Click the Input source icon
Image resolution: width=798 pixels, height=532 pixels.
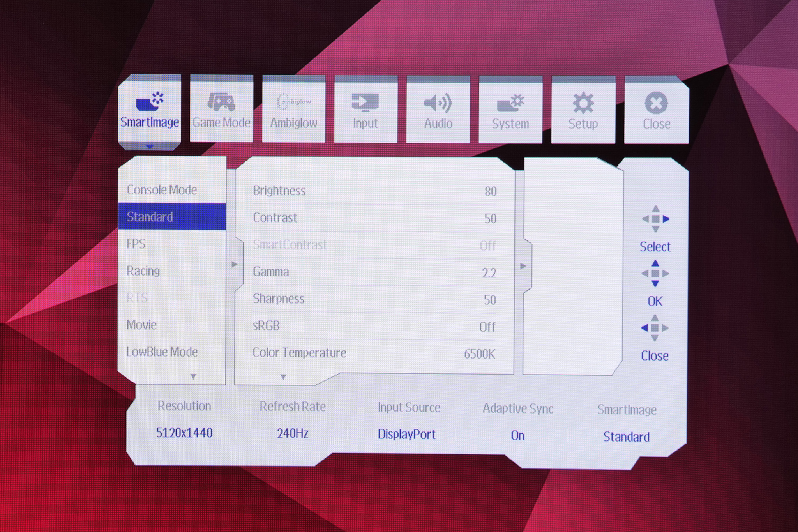pyautogui.click(x=365, y=102)
